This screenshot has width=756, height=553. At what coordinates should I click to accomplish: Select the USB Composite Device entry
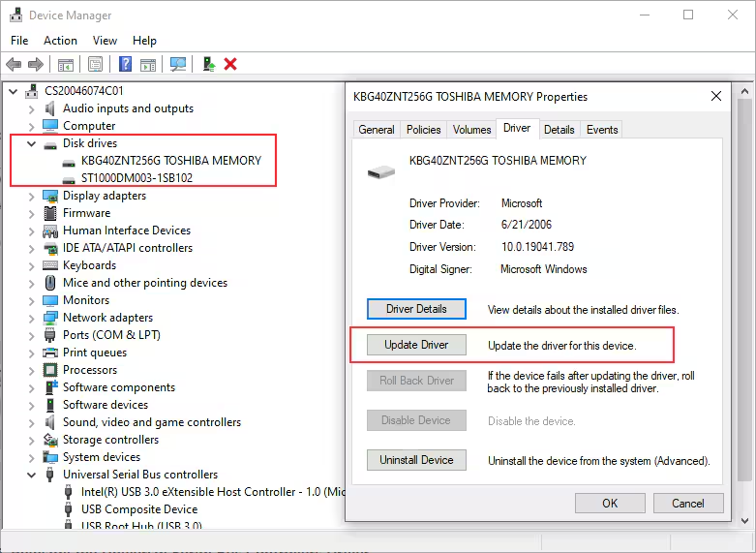click(139, 509)
